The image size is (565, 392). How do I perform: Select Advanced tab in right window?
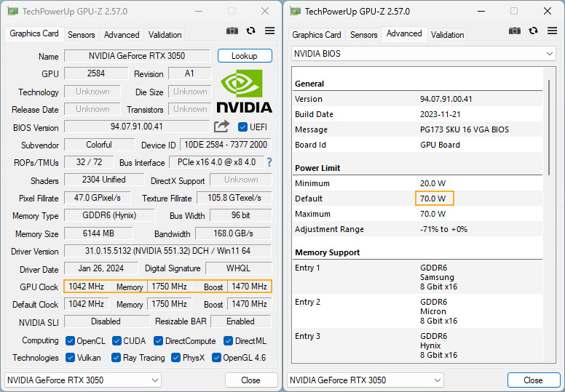click(404, 33)
